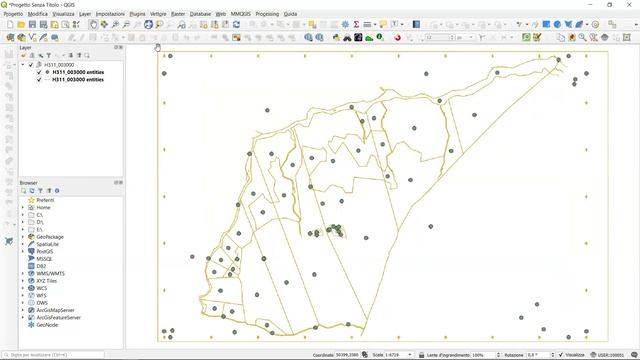The height and width of the screenshot is (360, 640).
Task: Open the Vettore menu
Action: (158, 14)
